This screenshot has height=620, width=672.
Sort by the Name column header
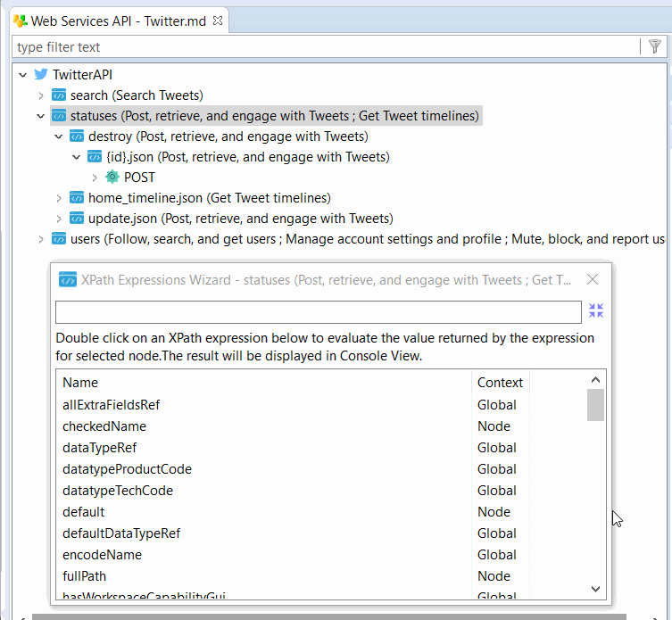(263, 382)
